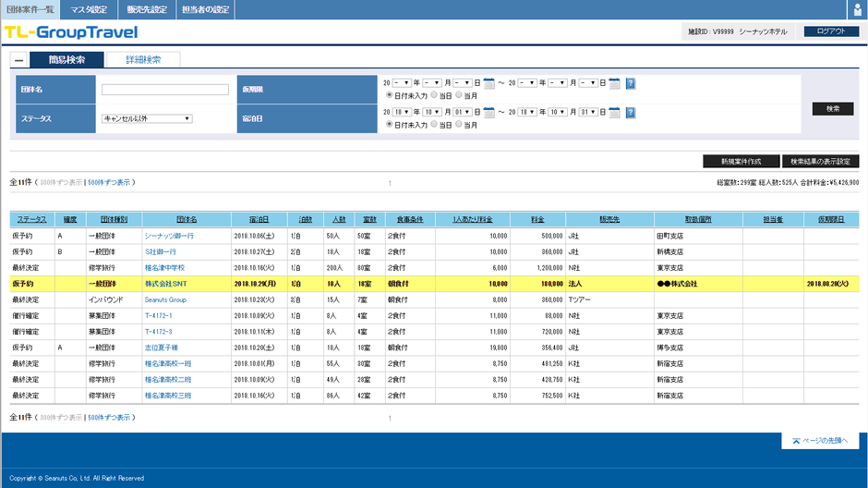Choose 日付未入力 radio button for 宿泊日

tap(389, 124)
